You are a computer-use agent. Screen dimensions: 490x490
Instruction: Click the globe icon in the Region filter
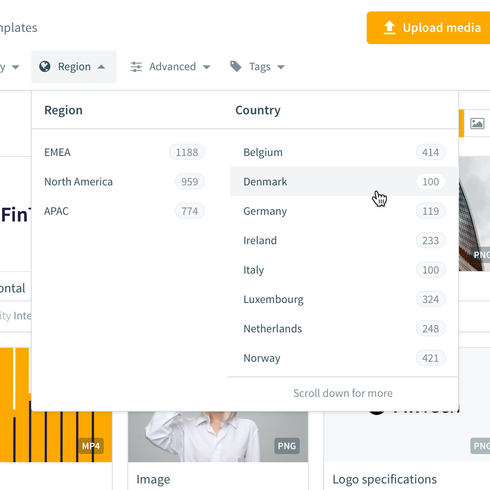[45, 67]
